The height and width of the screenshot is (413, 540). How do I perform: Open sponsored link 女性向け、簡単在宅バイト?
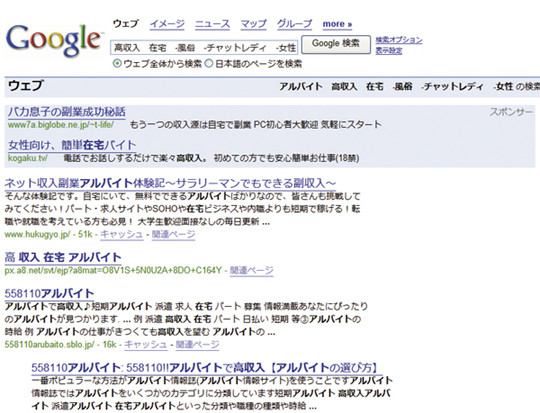pyautogui.click(x=72, y=145)
